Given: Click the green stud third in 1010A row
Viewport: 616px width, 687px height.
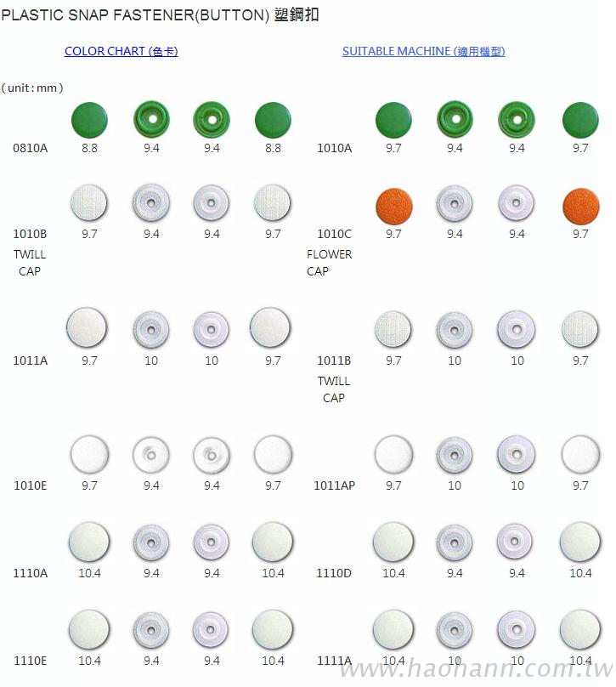Looking at the screenshot, I should pyautogui.click(x=517, y=119).
